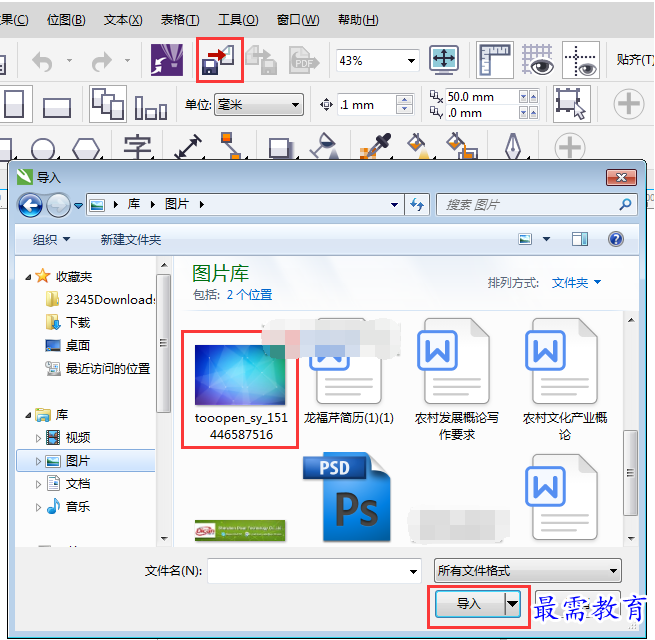The width and height of the screenshot is (655, 640).
Task: Select the tooopen_sy_151446587516 image thumbnail
Action: (x=240, y=375)
